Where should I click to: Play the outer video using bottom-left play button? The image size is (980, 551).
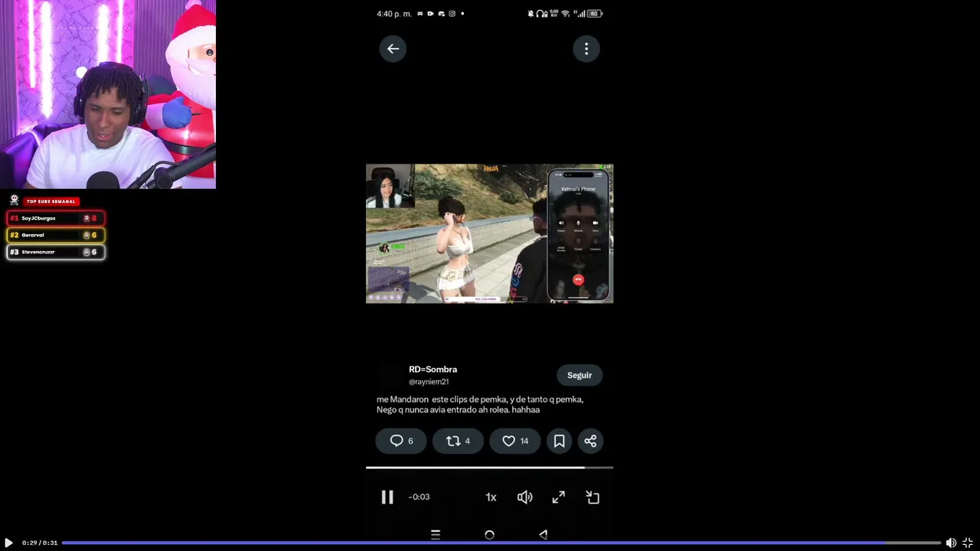point(8,543)
